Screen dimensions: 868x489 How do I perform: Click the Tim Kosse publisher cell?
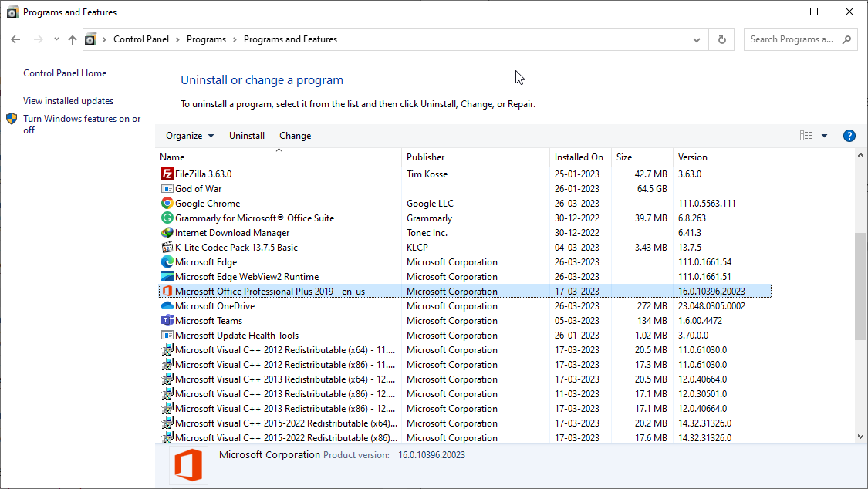pyautogui.click(x=427, y=174)
